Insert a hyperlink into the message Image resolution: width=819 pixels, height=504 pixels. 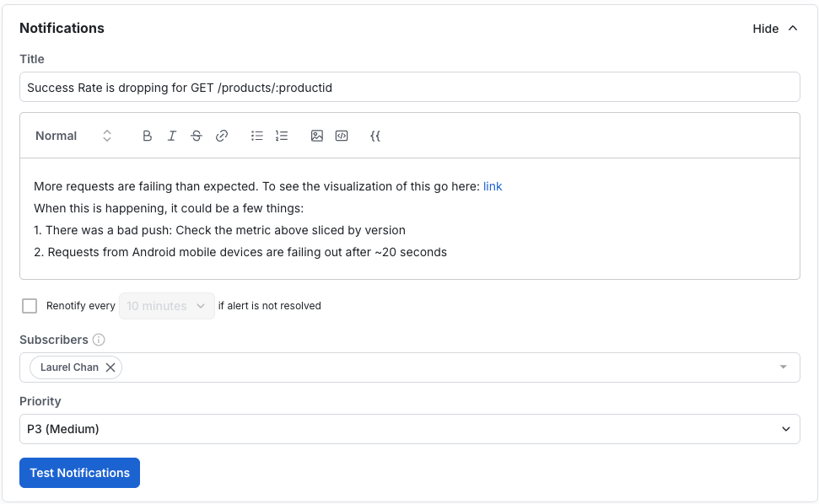tap(222, 136)
